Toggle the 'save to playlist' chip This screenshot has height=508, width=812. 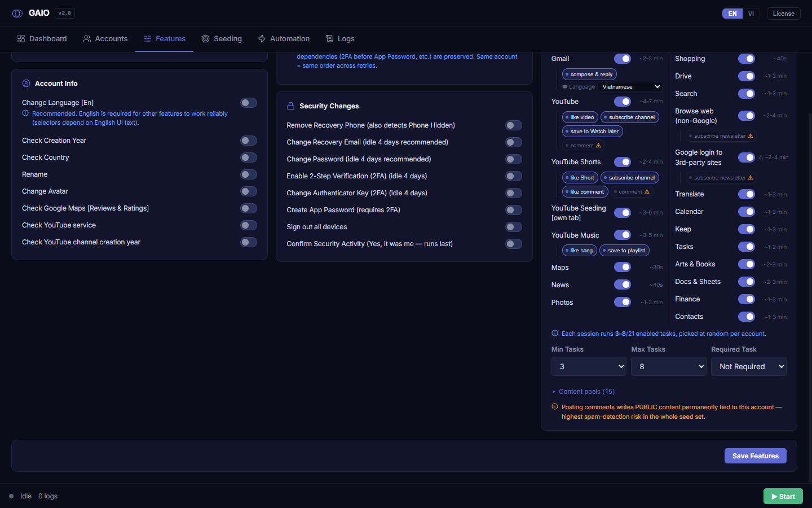pos(625,251)
